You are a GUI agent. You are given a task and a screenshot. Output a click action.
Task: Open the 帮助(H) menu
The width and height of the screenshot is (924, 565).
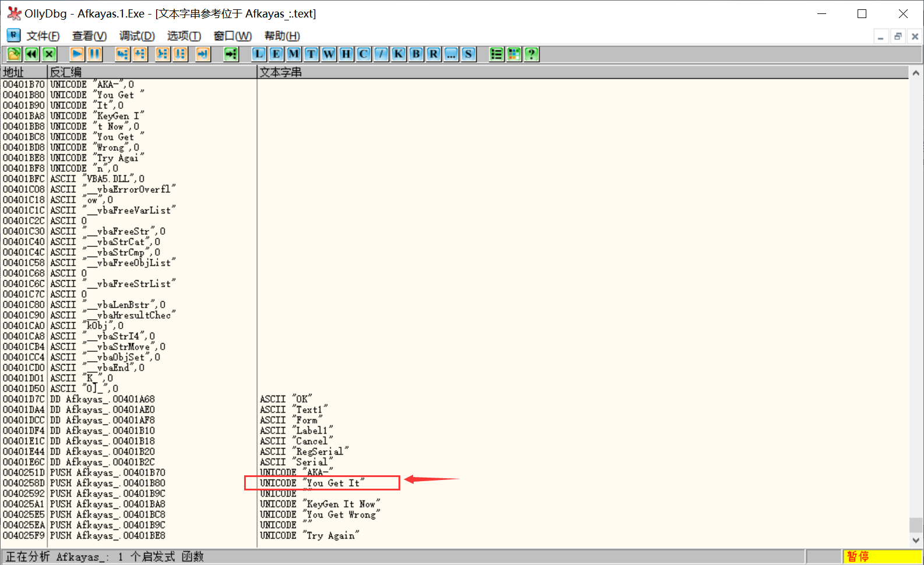tap(282, 36)
